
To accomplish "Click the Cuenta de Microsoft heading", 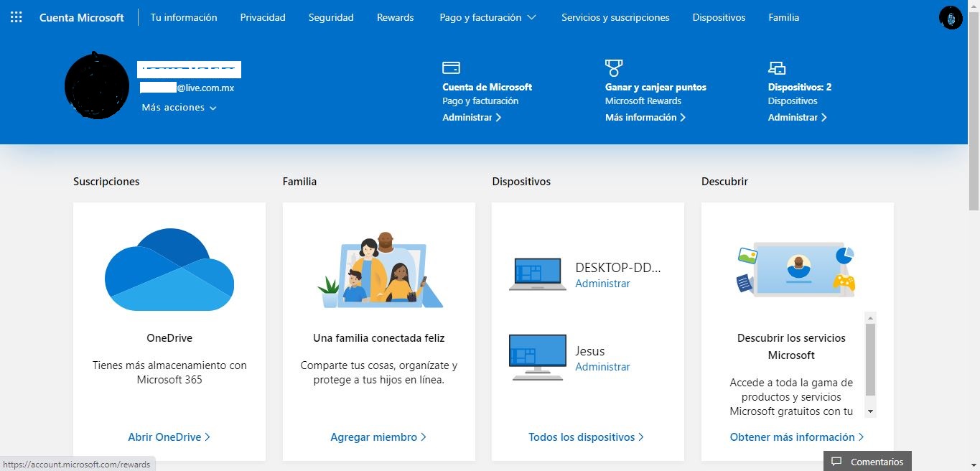I will tap(487, 87).
